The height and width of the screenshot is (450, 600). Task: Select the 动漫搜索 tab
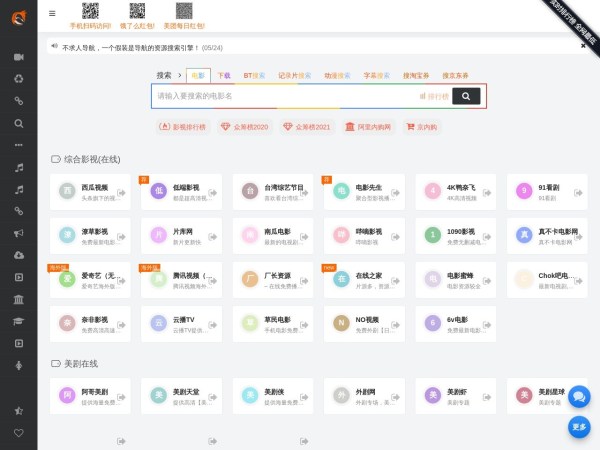point(337,75)
